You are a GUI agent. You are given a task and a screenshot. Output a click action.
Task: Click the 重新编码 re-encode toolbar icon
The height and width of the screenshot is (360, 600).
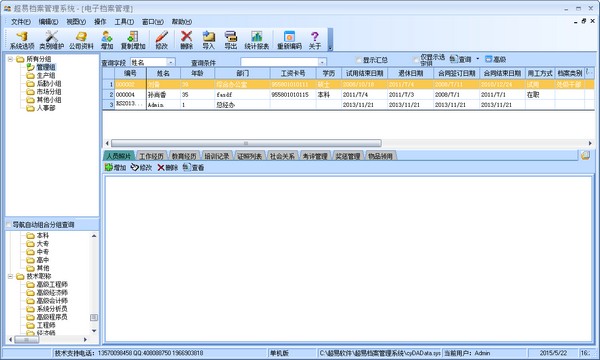pos(289,40)
